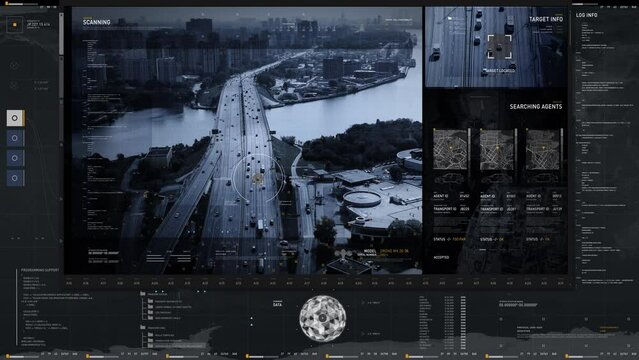Click the MODEL label in scanning view
Screen dimensions: 639x360
pos(370,251)
